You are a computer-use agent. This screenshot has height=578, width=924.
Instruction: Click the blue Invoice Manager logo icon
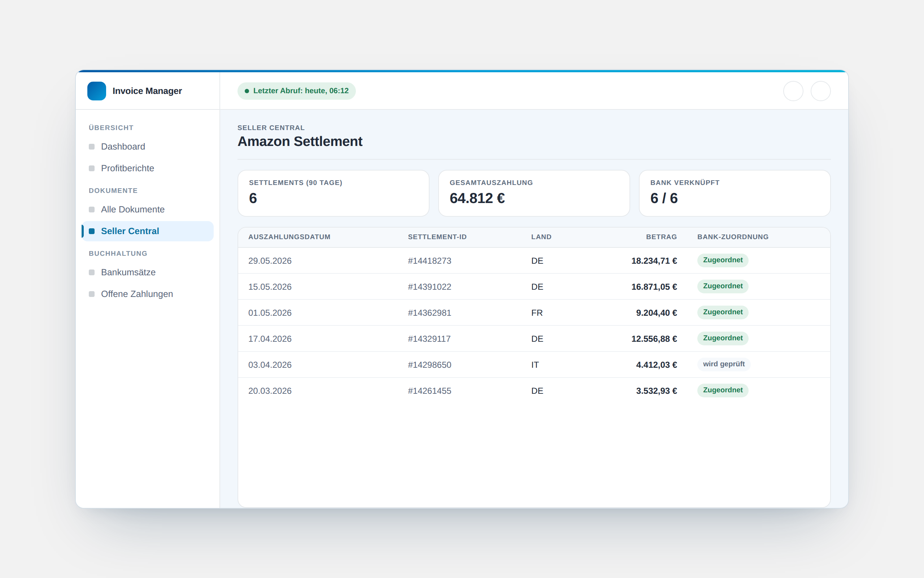click(x=97, y=91)
